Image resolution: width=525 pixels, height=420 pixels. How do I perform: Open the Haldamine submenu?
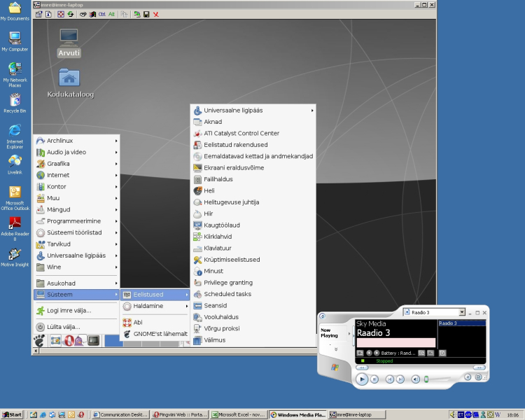click(155, 306)
